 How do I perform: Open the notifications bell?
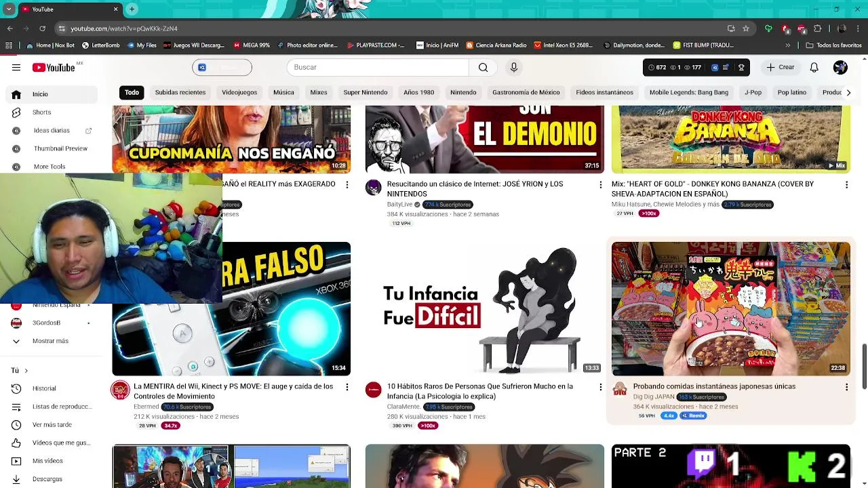[814, 67]
